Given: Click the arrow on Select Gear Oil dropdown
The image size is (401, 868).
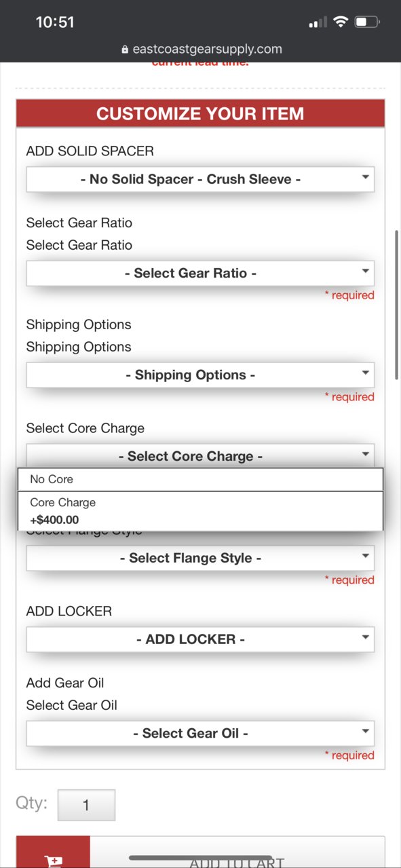Looking at the screenshot, I should point(365,732).
